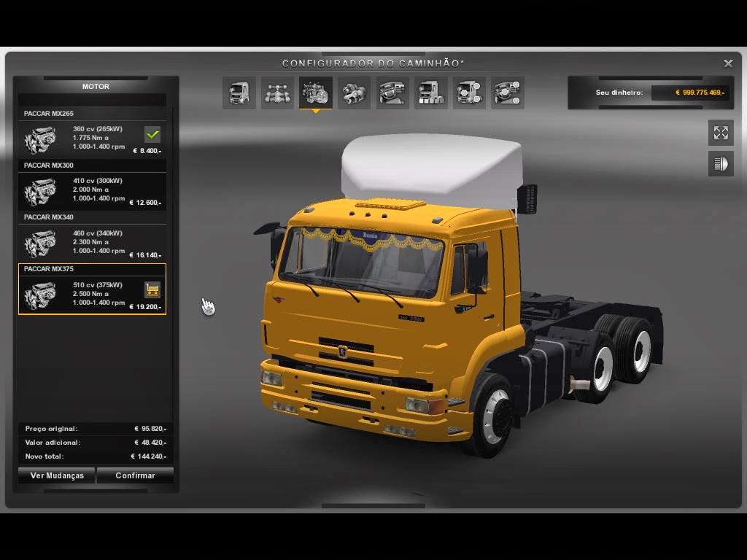
Task: Open the cabin selection tab
Action: pyautogui.click(x=239, y=93)
